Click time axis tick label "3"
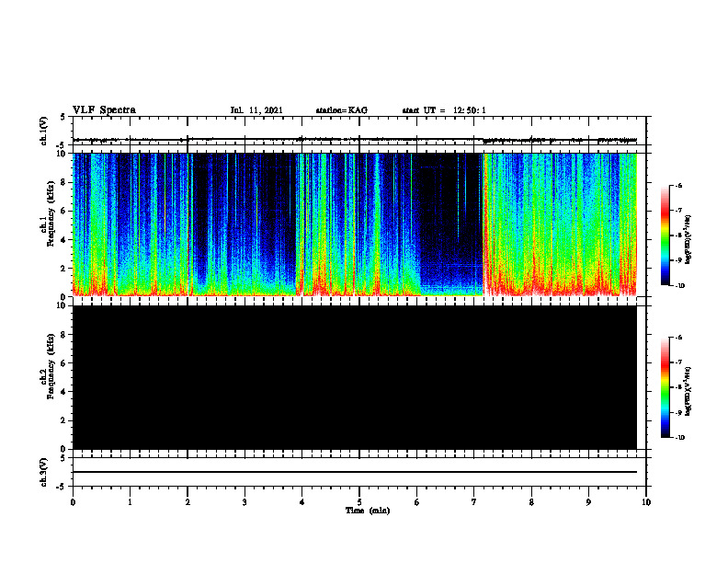Viewport: 728px width, 563px height. click(245, 502)
